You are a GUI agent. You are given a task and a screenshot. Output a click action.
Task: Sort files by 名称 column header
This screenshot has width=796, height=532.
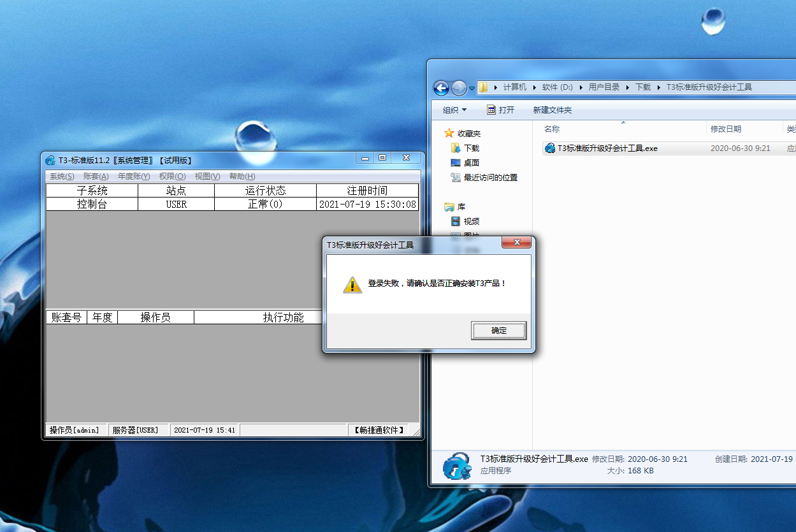pyautogui.click(x=552, y=129)
